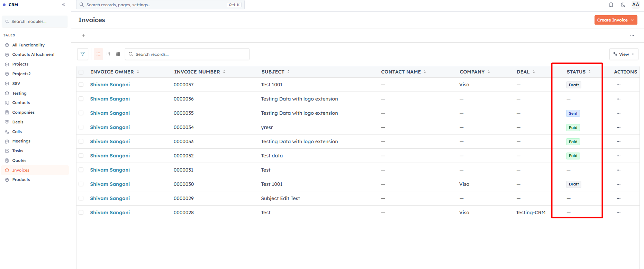Toggle the select-all checkbox in table header

pyautogui.click(x=81, y=72)
